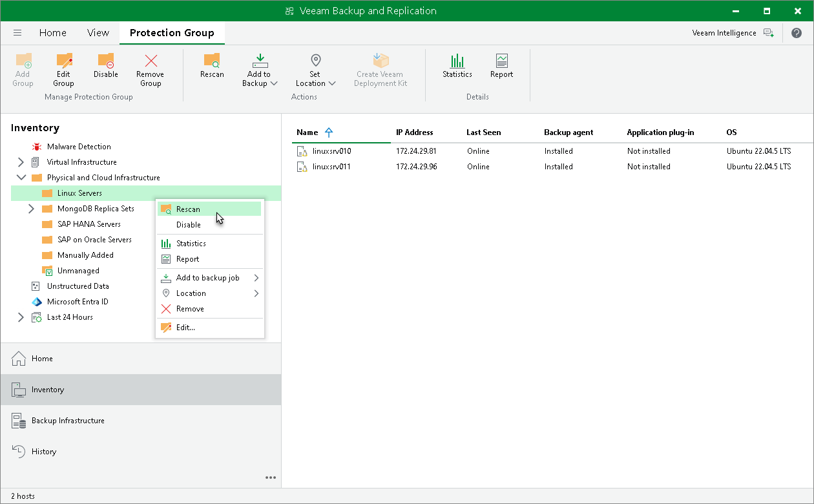Viewport: 814px width, 504px height.
Task: Click the Edit Group ribbon icon
Action: (x=63, y=61)
